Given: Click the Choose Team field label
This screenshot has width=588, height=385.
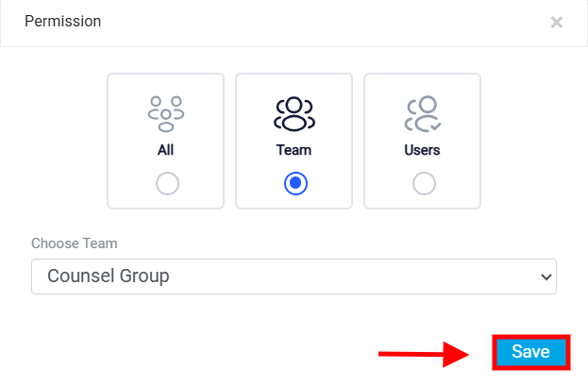Looking at the screenshot, I should click(x=75, y=243).
